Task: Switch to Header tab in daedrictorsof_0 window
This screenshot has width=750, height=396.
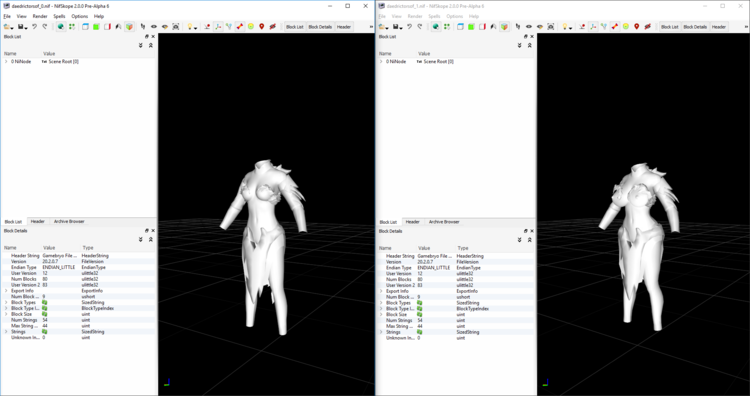Action: click(x=38, y=221)
